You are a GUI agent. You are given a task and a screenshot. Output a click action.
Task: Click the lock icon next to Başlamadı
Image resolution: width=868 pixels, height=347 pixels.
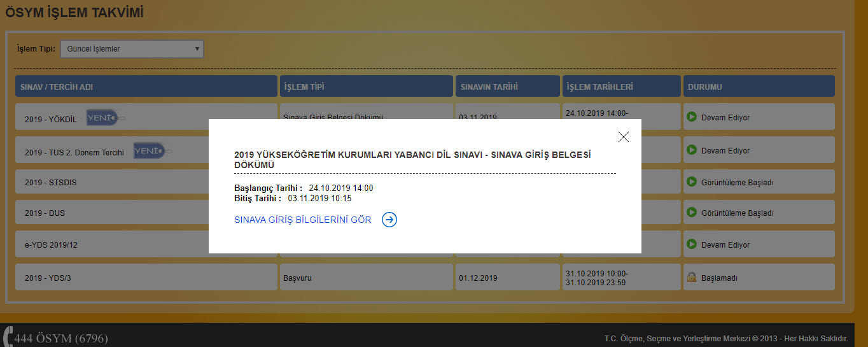click(692, 278)
